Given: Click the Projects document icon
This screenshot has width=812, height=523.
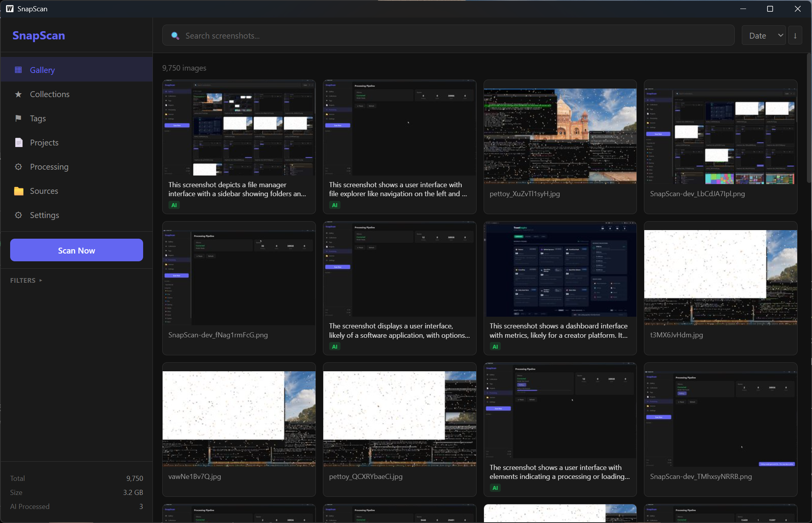Looking at the screenshot, I should coord(18,142).
